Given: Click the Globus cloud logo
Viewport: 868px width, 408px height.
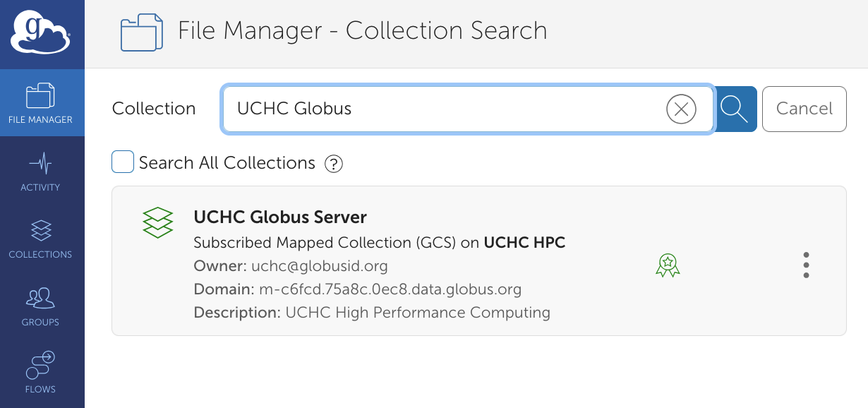Looking at the screenshot, I should [40, 33].
